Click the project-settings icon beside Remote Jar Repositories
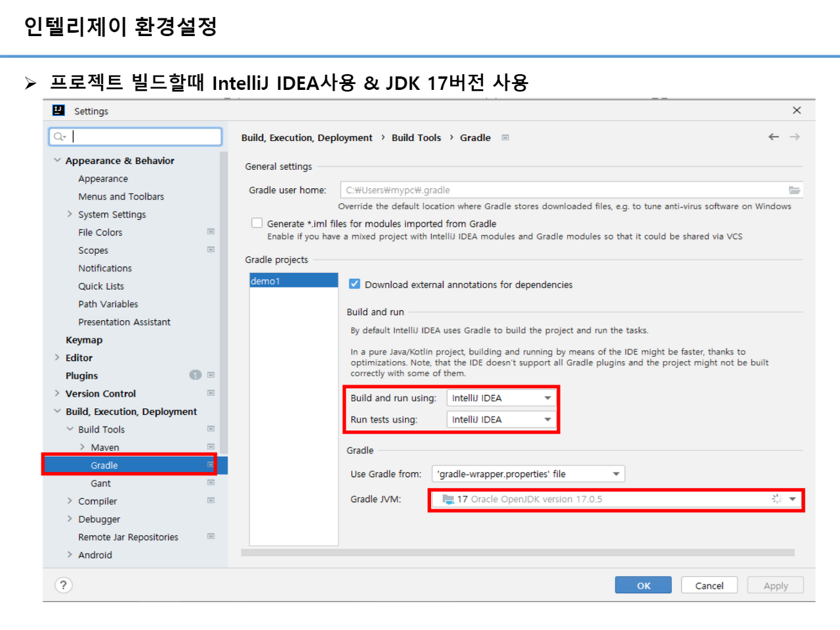This screenshot has height=630, width=840. click(x=211, y=536)
